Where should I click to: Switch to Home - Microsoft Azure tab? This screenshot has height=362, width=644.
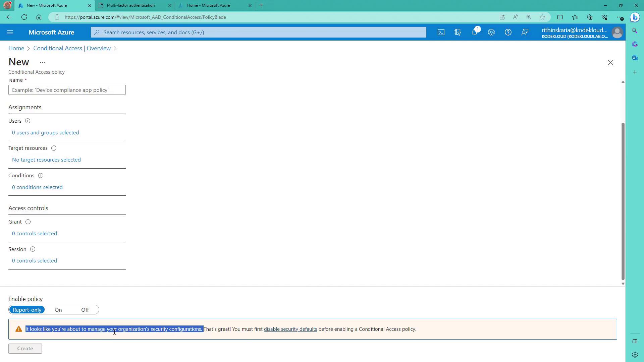pos(209,5)
